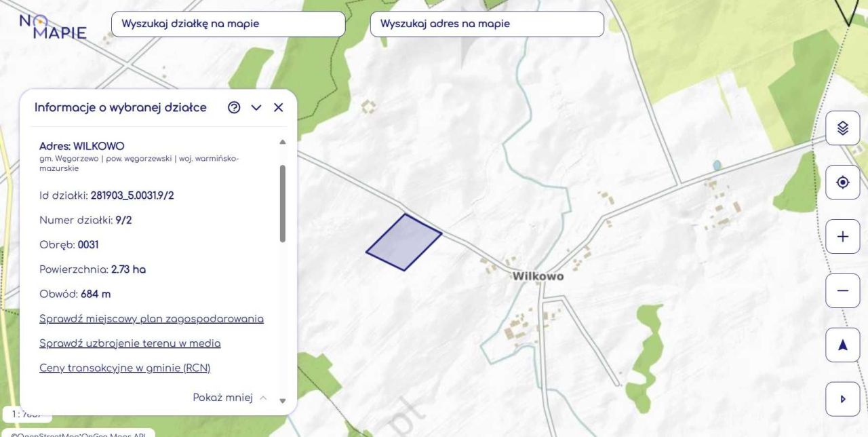Click the panel scrollbar thumb
Image resolution: width=868 pixels, height=437 pixels.
283,204
